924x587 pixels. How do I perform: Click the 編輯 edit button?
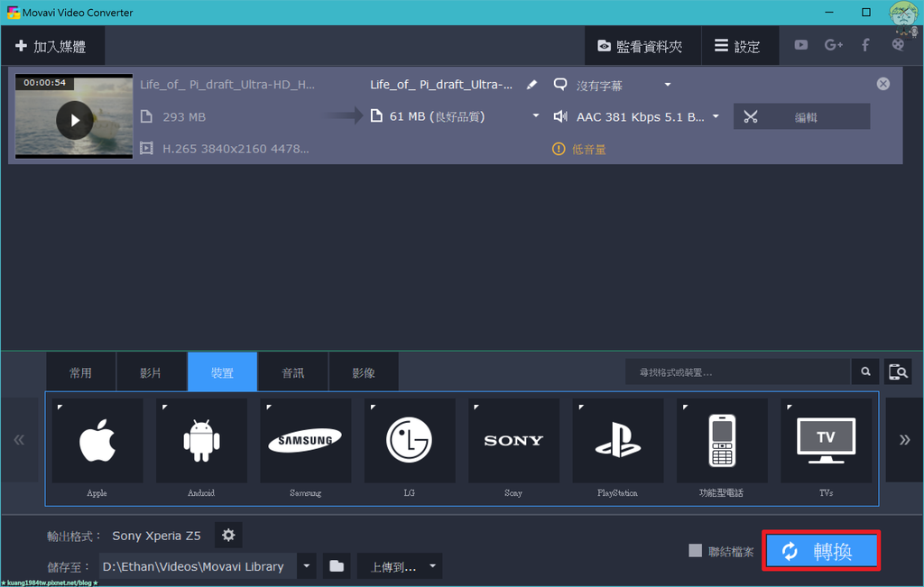(801, 116)
